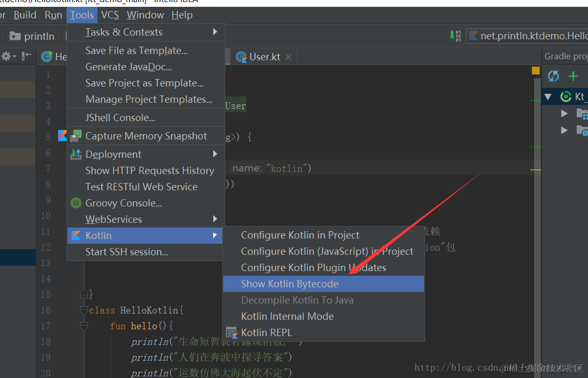
Task: Expand the first Gradle child folder
Action: coord(564,113)
